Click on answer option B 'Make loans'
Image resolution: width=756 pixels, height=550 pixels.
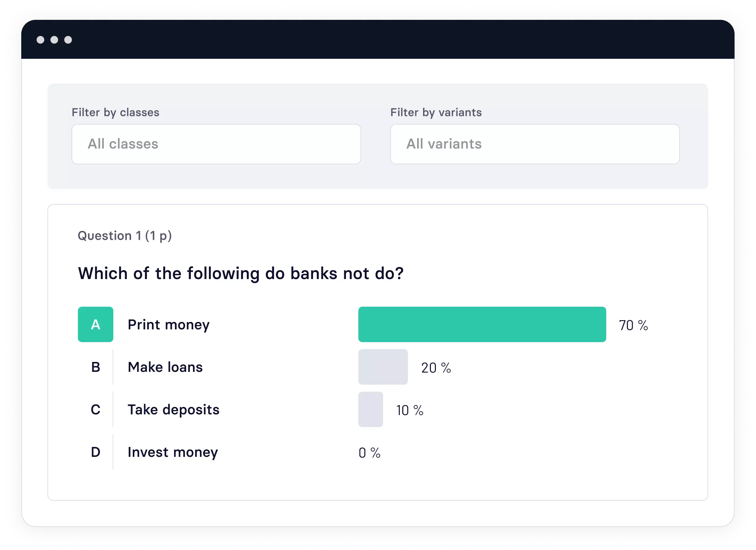[164, 367]
